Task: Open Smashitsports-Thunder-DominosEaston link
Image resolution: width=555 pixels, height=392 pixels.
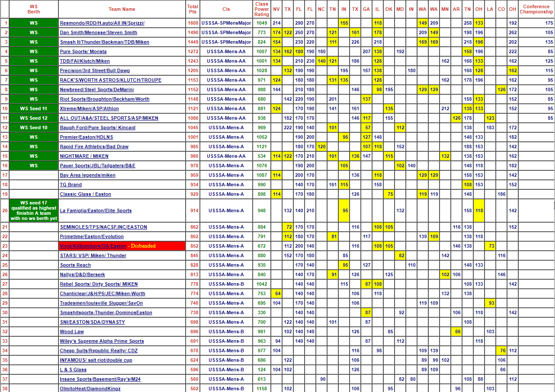Action: pyautogui.click(x=106, y=312)
